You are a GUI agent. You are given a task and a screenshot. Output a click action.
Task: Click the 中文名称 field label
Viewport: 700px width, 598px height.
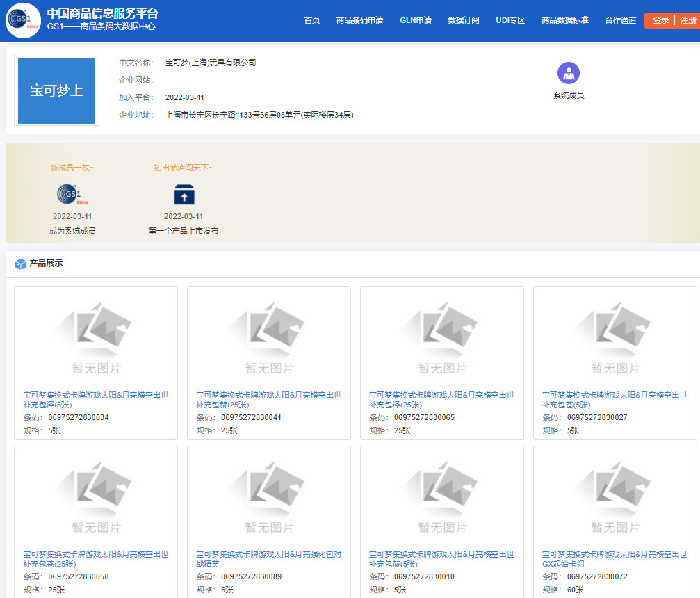click(136, 63)
